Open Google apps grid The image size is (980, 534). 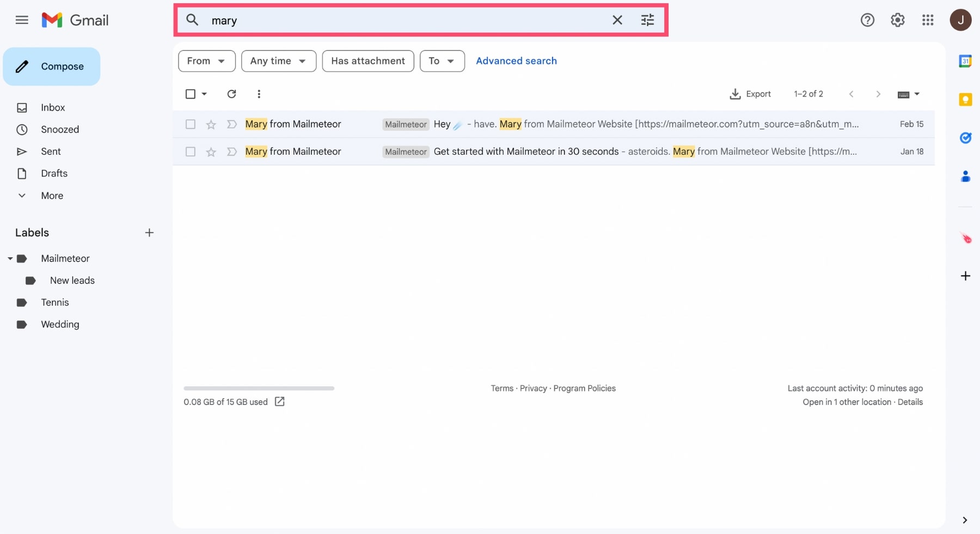(928, 20)
